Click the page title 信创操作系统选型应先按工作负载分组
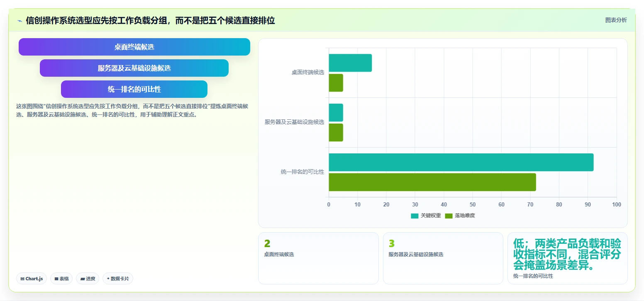The height and width of the screenshot is (301, 644). [150, 20]
